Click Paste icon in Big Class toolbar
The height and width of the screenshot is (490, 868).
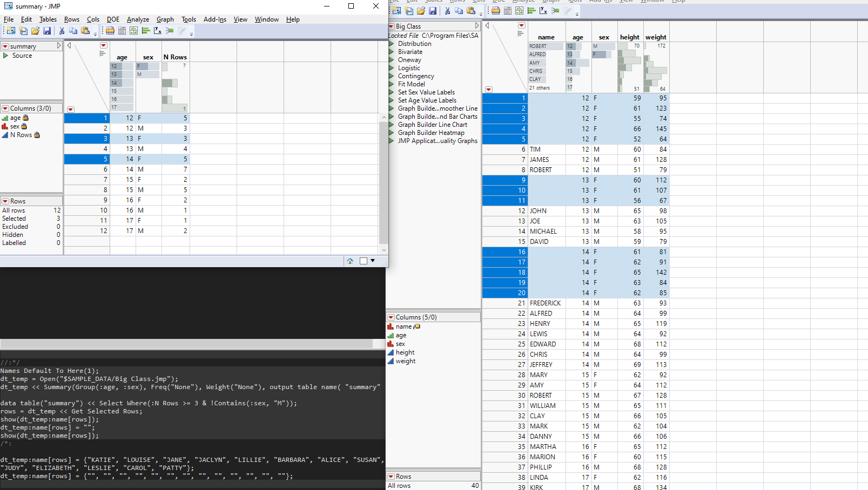471,11
